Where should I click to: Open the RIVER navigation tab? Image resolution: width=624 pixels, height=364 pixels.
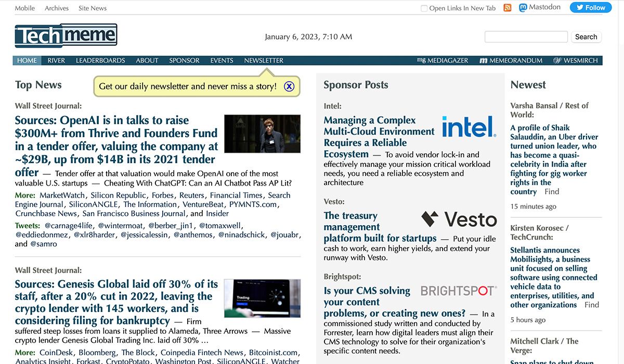pyautogui.click(x=56, y=60)
